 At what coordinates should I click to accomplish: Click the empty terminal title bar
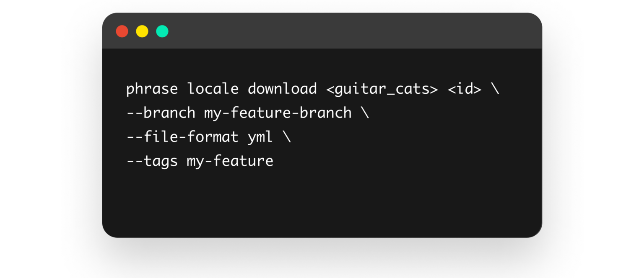pos(335,31)
